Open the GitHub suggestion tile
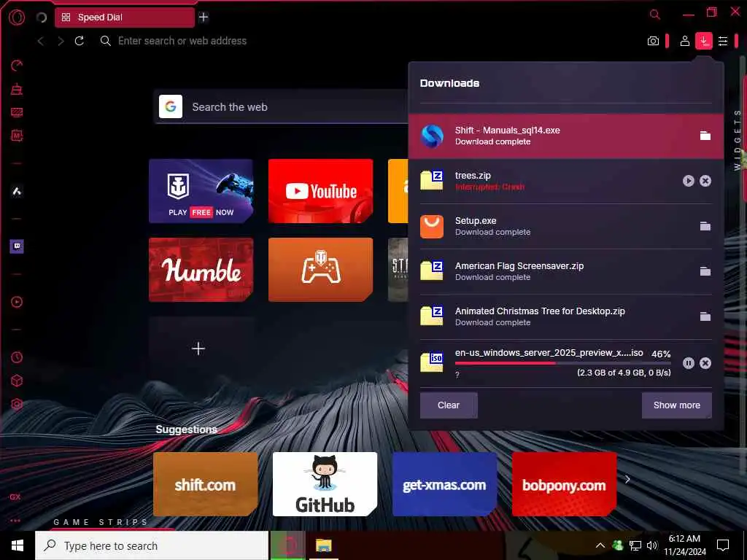The image size is (747, 560). pyautogui.click(x=325, y=484)
